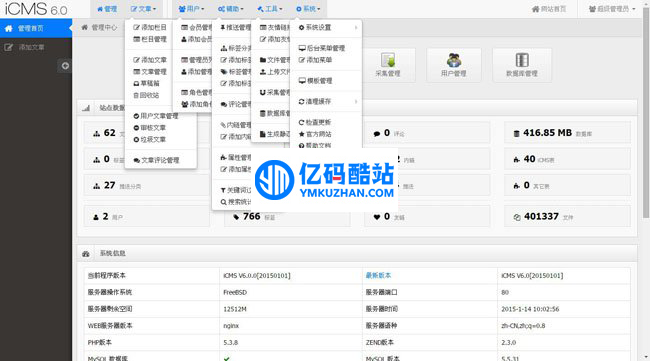This screenshot has width=650, height=361.
Task: Click the 站点数据 chart icon header
Action: point(86,108)
